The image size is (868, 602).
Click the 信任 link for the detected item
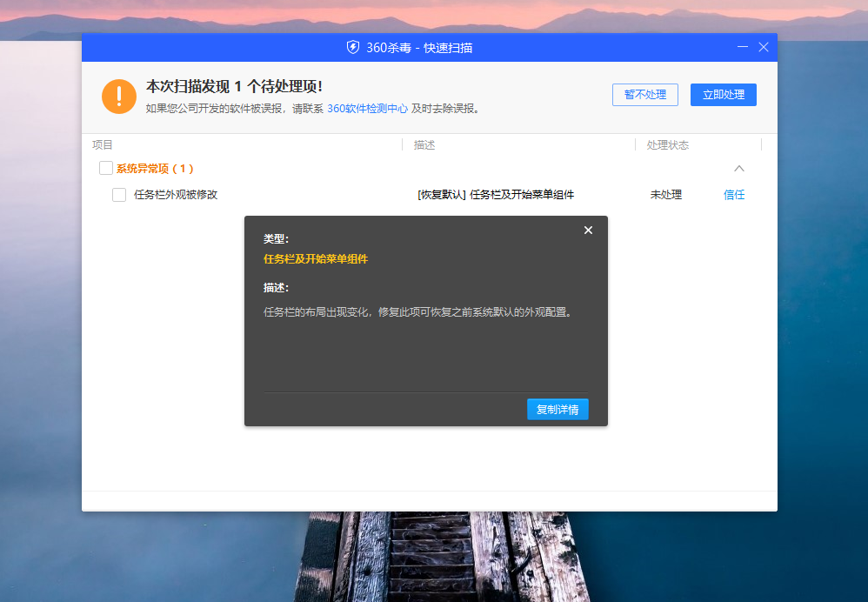(733, 194)
